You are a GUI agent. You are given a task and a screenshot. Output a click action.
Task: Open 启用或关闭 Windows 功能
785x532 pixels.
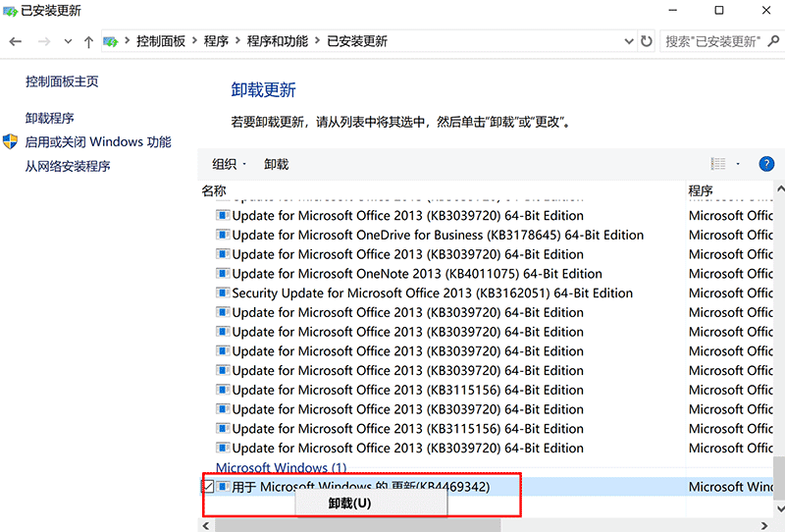click(x=97, y=142)
